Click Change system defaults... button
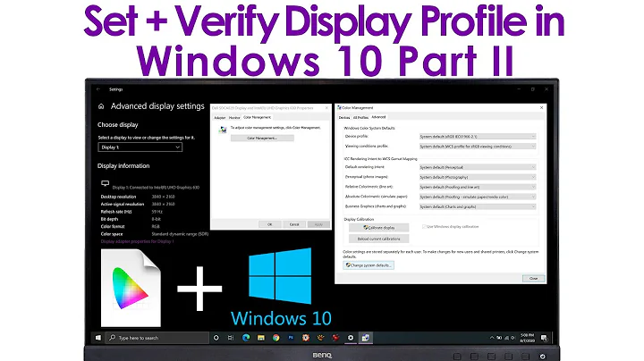 pos(369,265)
